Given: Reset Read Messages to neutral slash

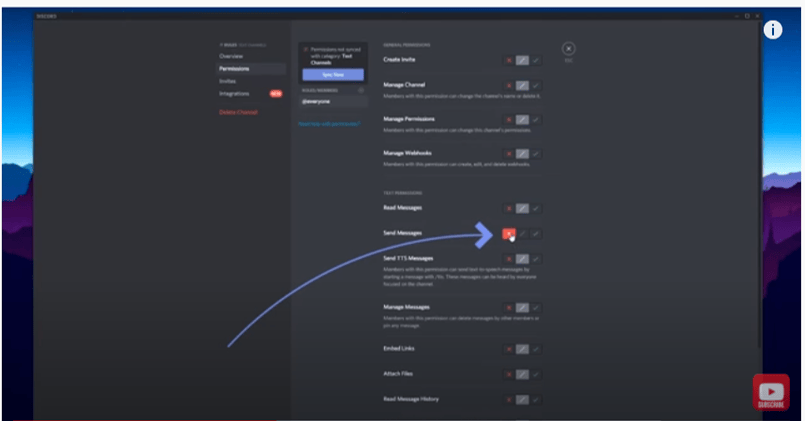Looking at the screenshot, I should click(522, 208).
